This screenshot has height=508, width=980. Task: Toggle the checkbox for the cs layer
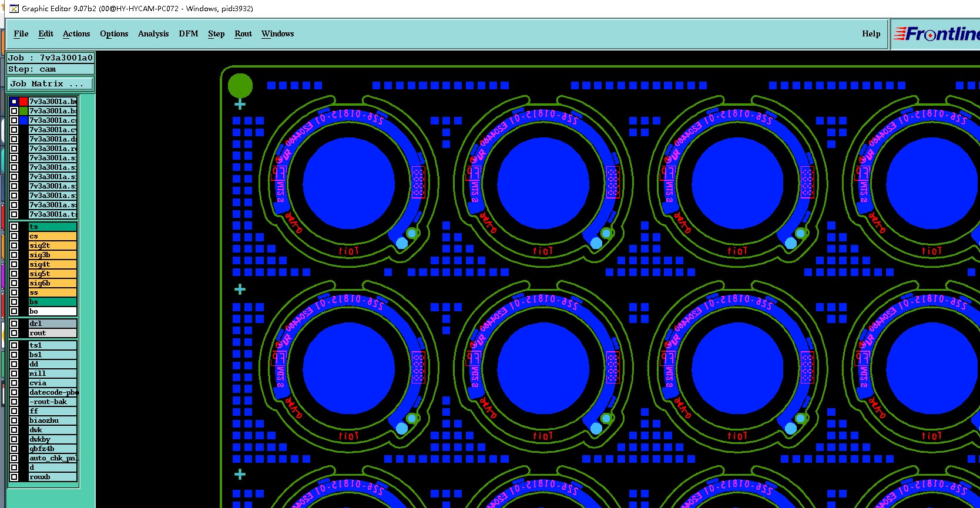(14, 236)
